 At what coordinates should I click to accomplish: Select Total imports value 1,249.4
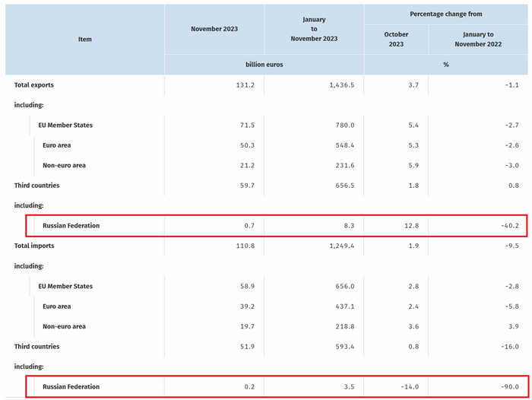(x=342, y=246)
